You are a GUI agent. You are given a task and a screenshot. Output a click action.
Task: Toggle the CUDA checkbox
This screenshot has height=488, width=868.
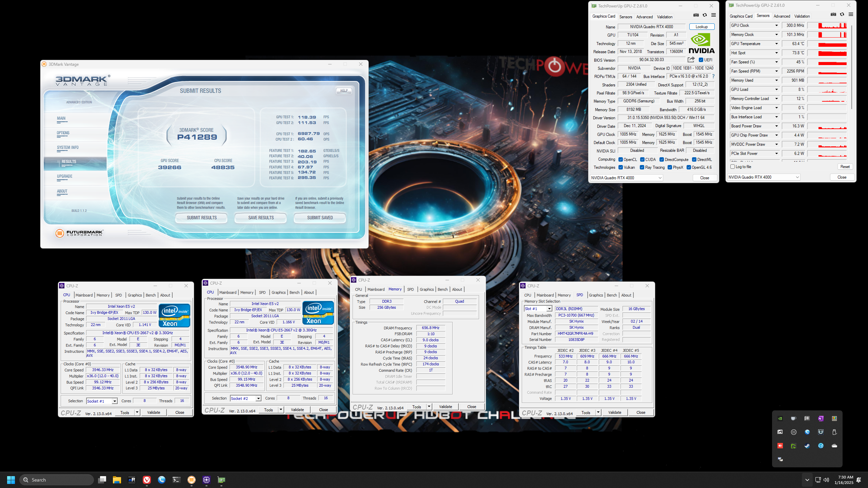click(642, 160)
